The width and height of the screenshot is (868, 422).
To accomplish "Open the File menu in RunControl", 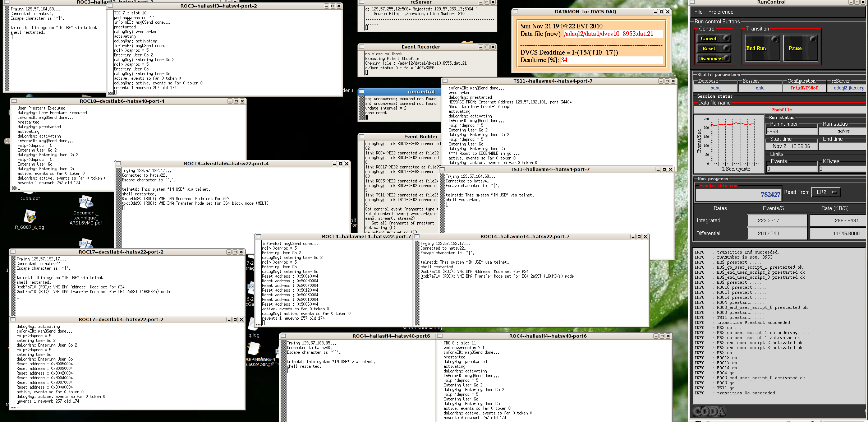I will click(x=698, y=12).
